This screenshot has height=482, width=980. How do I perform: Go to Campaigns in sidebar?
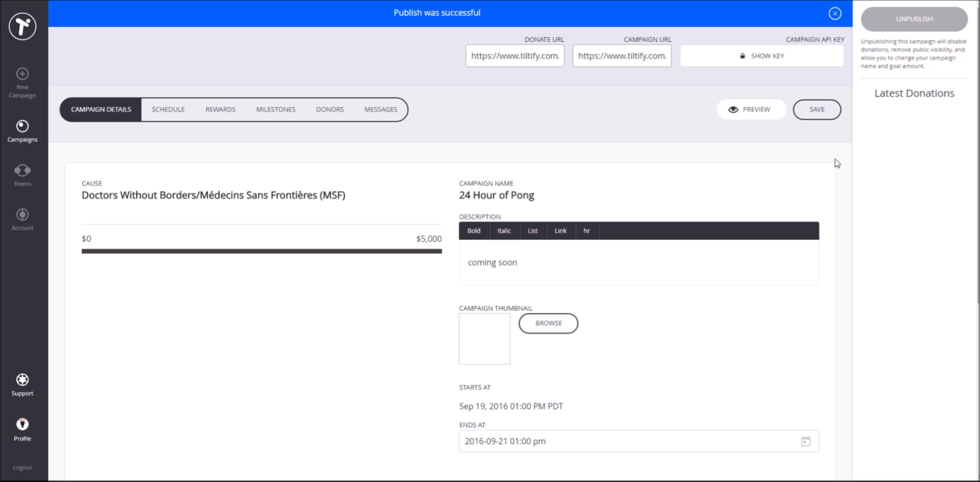tap(23, 131)
